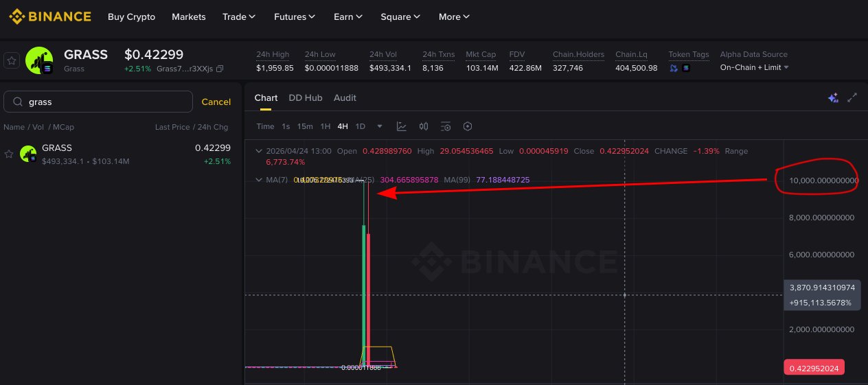
Task: Click the large GRASS token logo
Action: tap(39, 61)
